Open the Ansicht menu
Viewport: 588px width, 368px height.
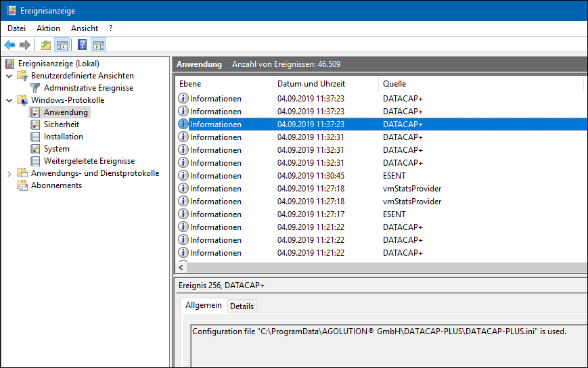pos(85,28)
